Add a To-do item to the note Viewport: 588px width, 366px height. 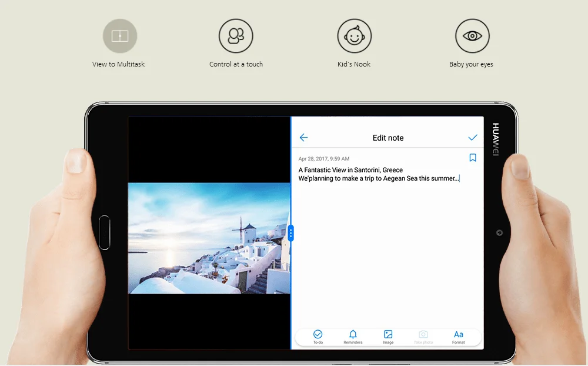pos(318,337)
